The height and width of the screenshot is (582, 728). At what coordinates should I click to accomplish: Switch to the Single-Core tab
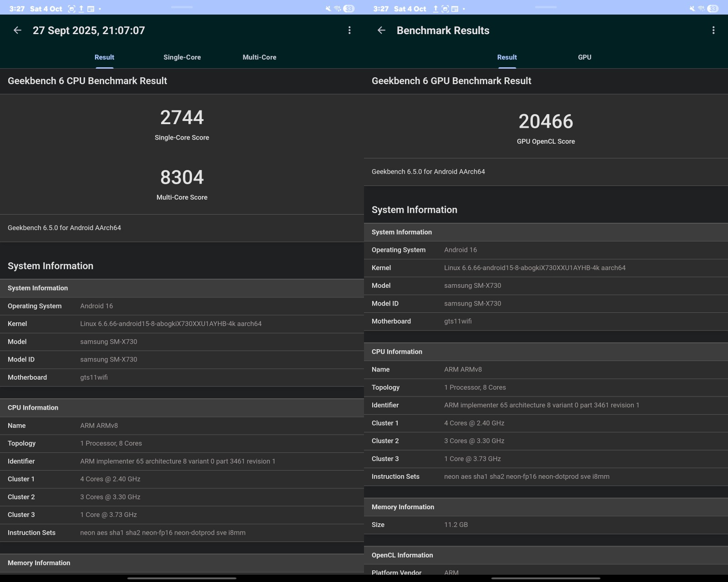182,57
